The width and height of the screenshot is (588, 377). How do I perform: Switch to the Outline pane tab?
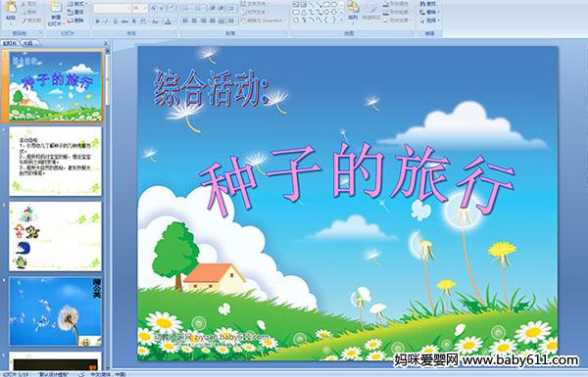pos(28,43)
